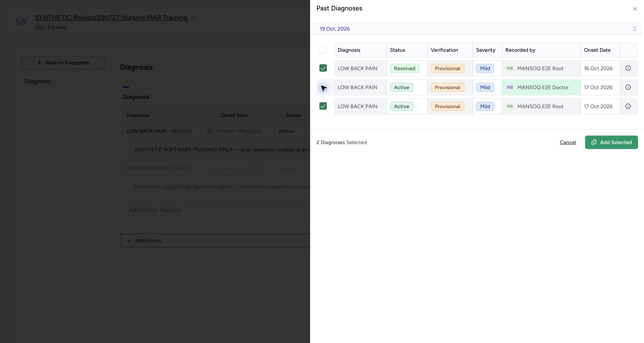This screenshot has height=343, width=644.
Task: Open info for MANSOQ E2E Doctor diagnosis
Action: click(628, 87)
